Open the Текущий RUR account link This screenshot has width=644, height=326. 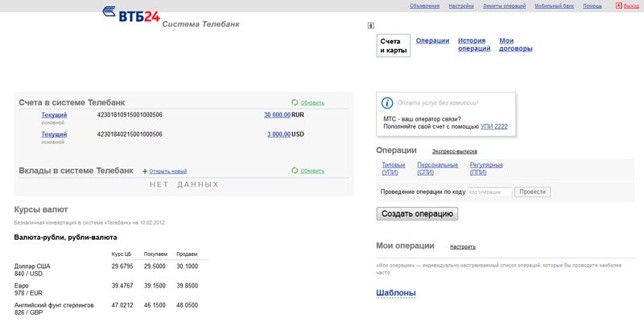point(54,115)
